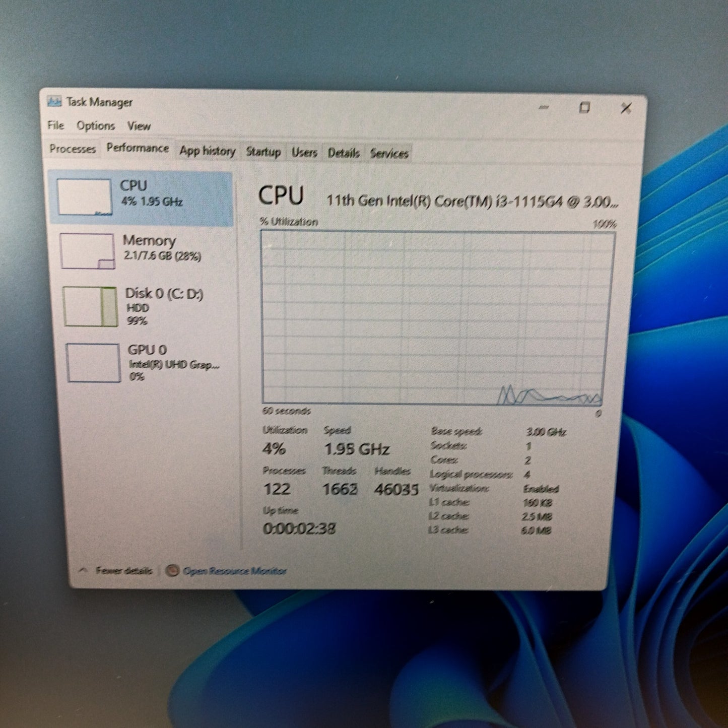Click Virtualization Enabled value
728x728 pixels.
pos(541,489)
